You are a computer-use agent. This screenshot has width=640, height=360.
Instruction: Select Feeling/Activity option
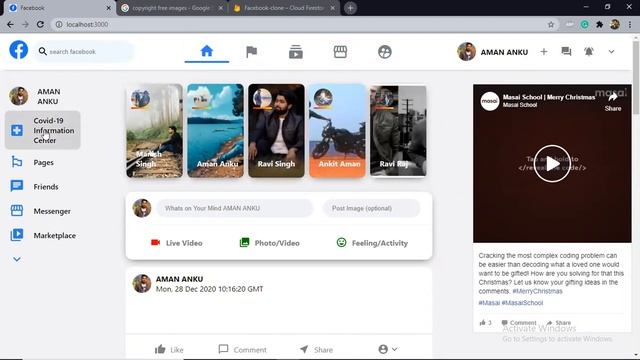372,243
